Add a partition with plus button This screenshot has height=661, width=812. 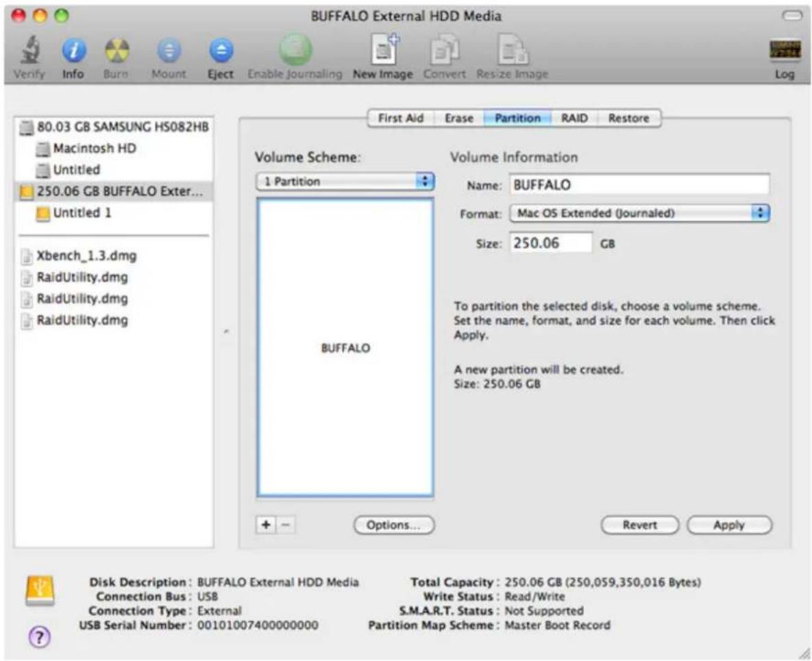coord(266,525)
